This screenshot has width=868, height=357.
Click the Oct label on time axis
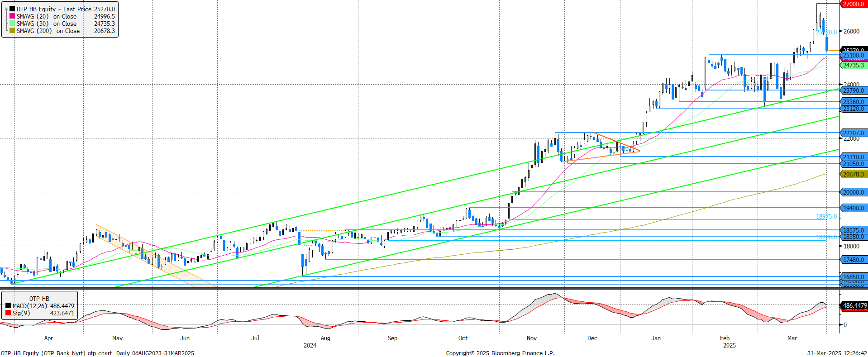pyautogui.click(x=463, y=338)
